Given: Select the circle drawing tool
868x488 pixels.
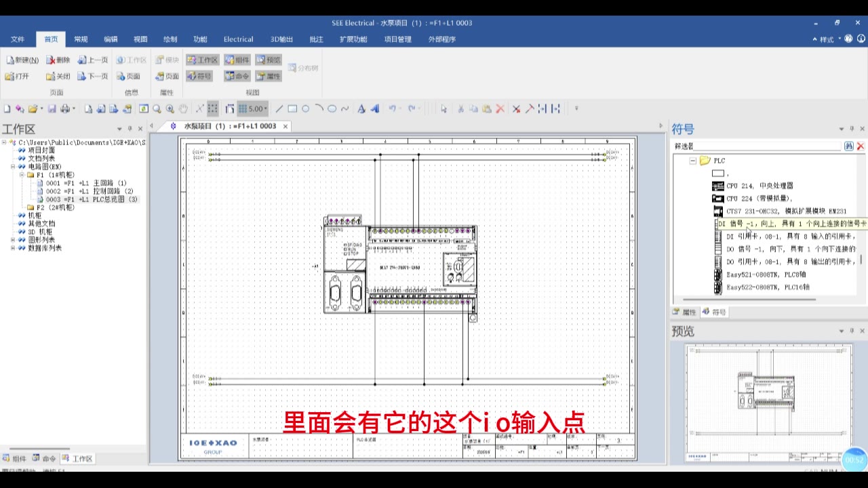Looking at the screenshot, I should 305,108.
